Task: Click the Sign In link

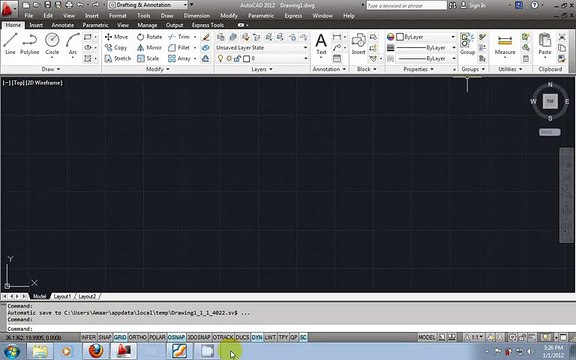Action: [477, 5]
